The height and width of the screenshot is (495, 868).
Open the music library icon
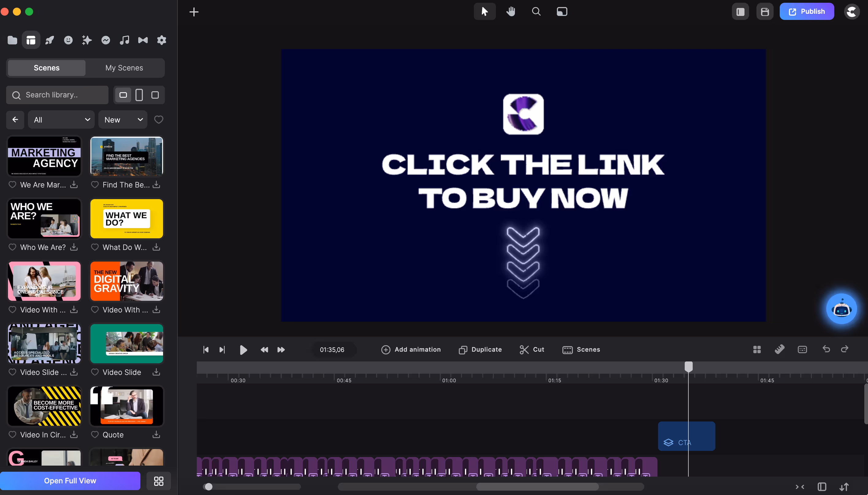(124, 40)
